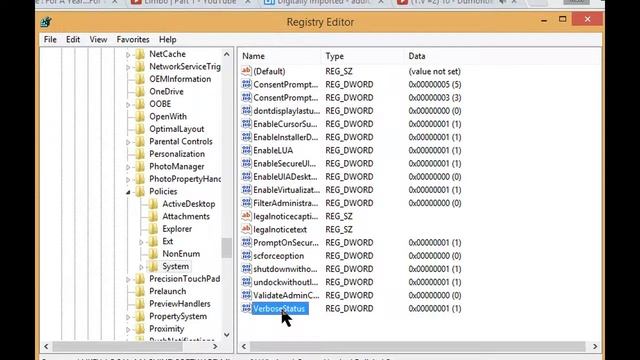This screenshot has height=360, width=640.
Task: Select the PreviewHandlers key
Action: 180,304
